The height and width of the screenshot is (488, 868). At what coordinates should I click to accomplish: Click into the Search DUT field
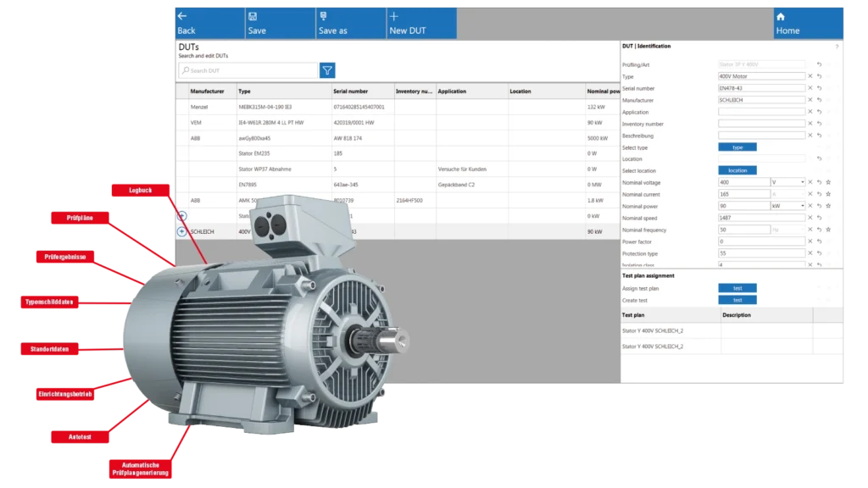(x=249, y=70)
